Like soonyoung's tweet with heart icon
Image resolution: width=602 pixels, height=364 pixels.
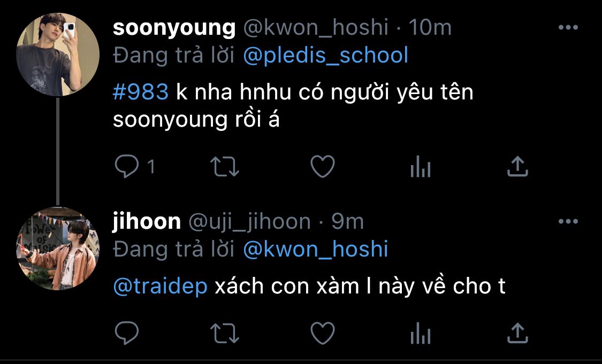323,166
